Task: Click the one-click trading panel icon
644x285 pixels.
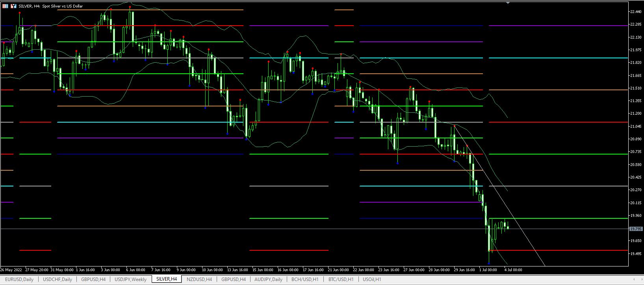Action: [13, 6]
